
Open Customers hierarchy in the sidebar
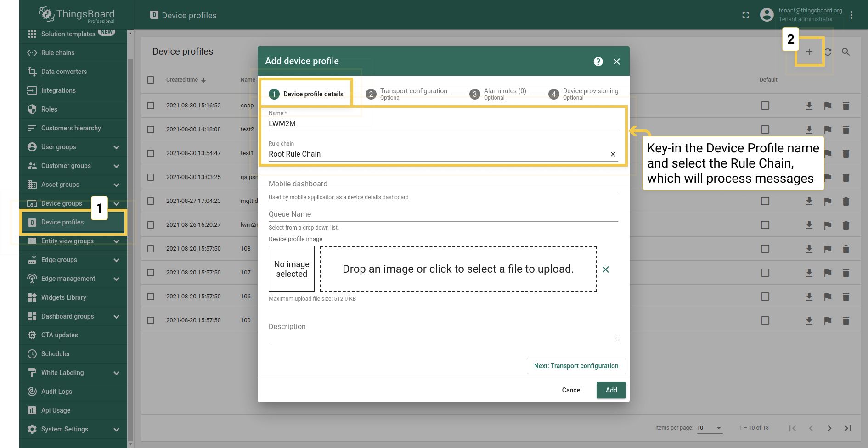73,128
